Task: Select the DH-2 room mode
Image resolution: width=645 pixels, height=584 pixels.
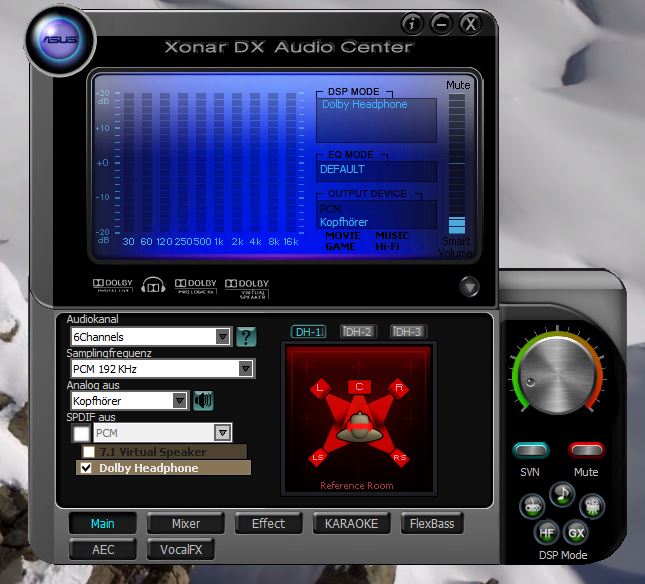Action: (x=358, y=332)
